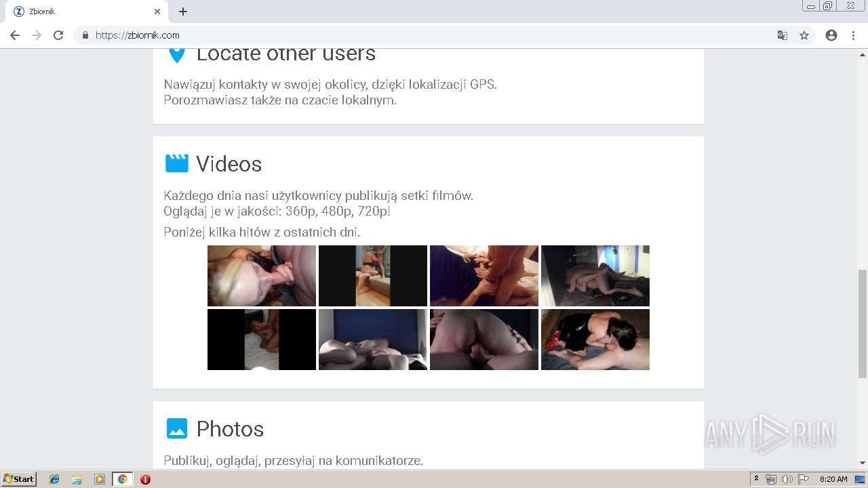This screenshot has height=488, width=868.
Task: Close the Zbiornik tab
Action: click(157, 12)
